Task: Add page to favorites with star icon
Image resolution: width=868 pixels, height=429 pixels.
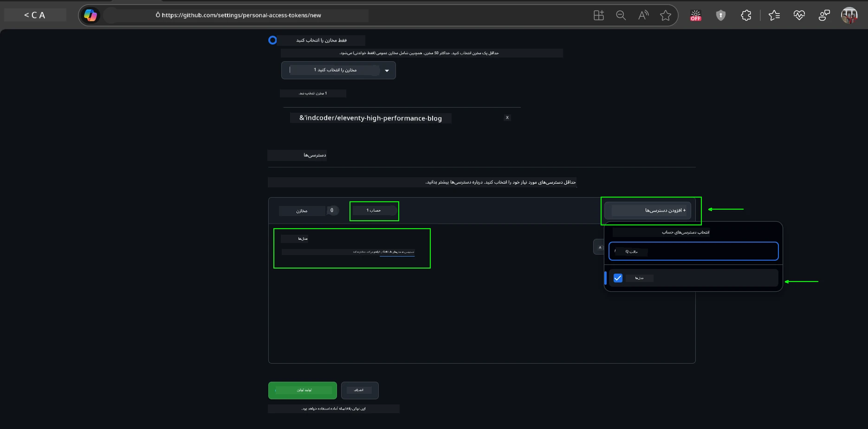Action: click(x=666, y=15)
